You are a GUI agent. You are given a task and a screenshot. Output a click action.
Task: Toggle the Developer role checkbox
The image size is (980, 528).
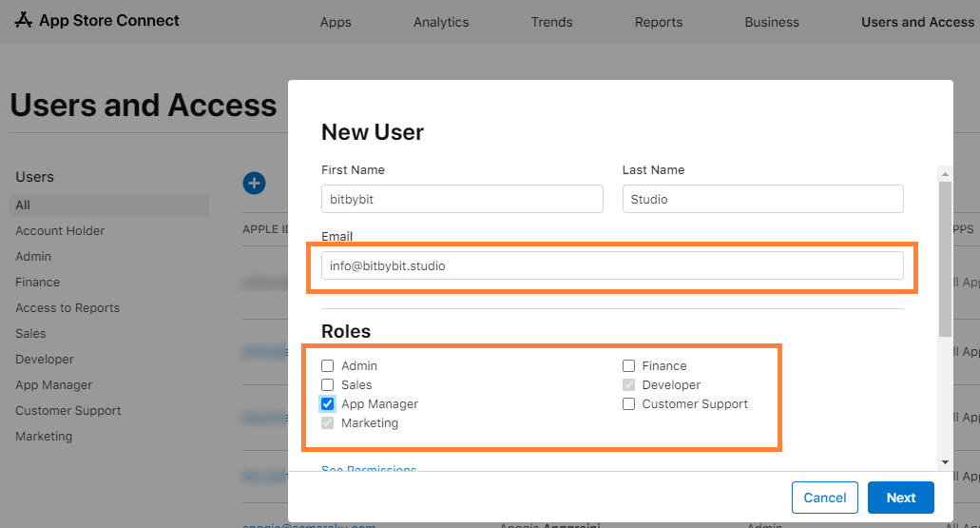pyautogui.click(x=628, y=384)
